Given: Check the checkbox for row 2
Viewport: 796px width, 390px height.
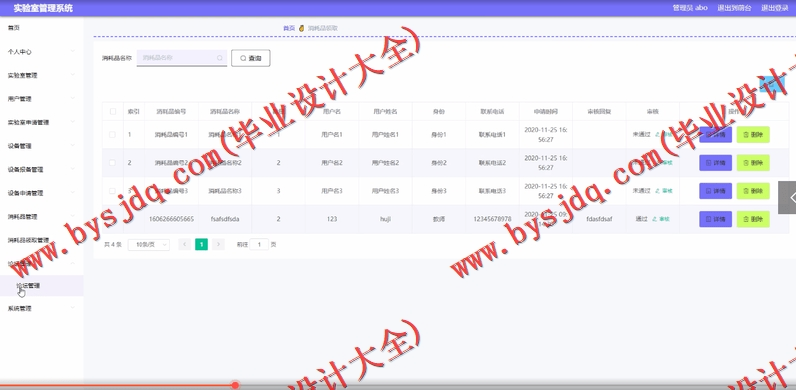Looking at the screenshot, I should [113, 162].
